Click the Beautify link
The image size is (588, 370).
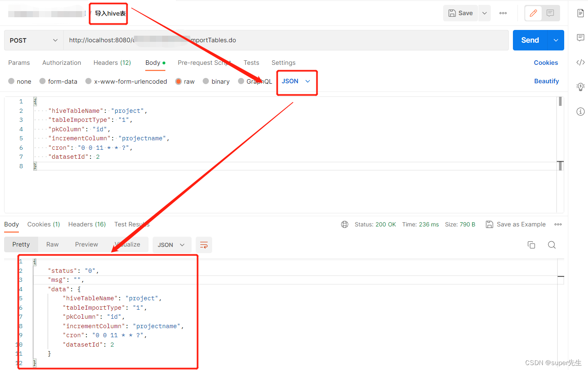[546, 81]
